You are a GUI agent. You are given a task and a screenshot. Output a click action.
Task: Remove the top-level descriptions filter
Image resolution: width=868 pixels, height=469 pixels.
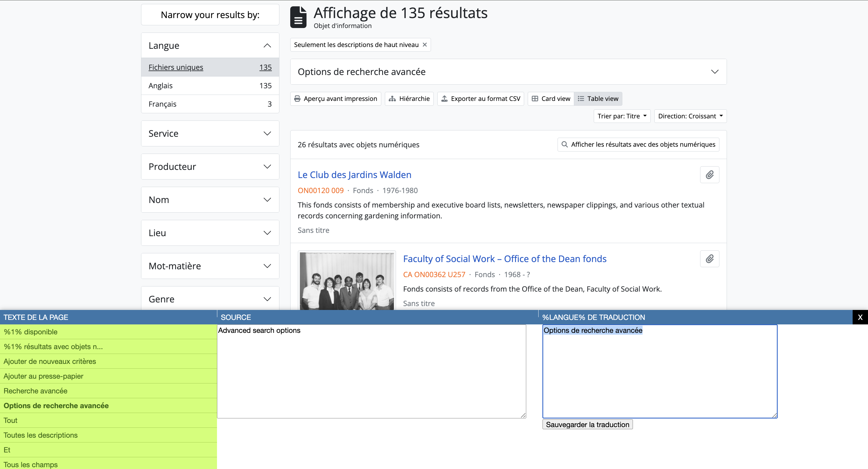(x=425, y=45)
